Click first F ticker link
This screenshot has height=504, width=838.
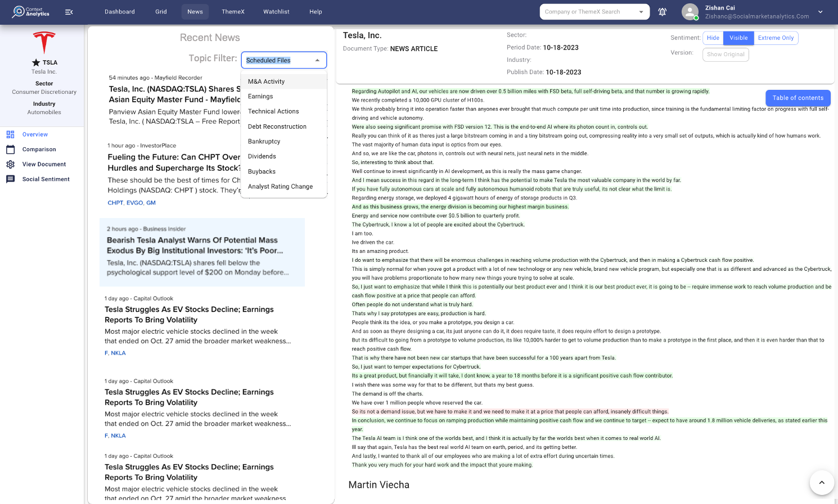tap(106, 353)
